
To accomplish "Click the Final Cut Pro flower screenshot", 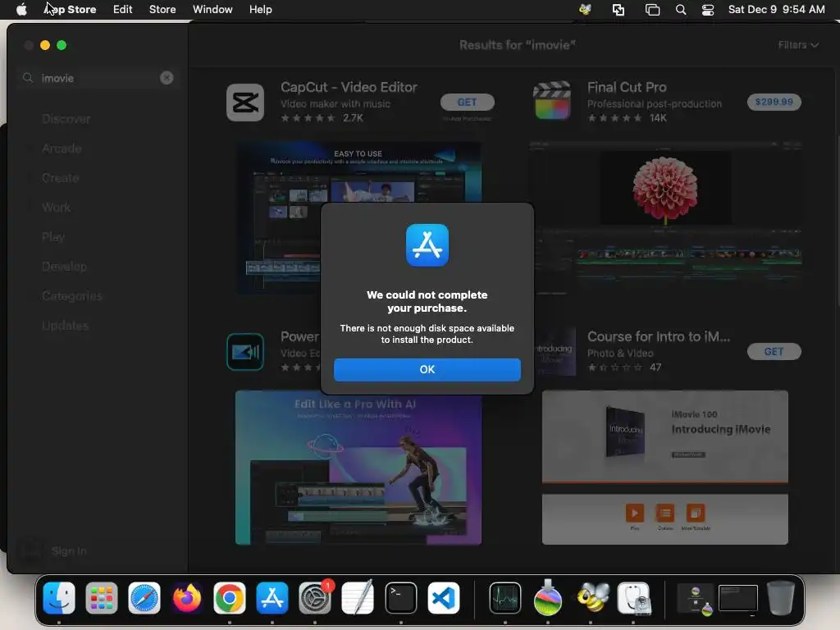I will coord(665,217).
